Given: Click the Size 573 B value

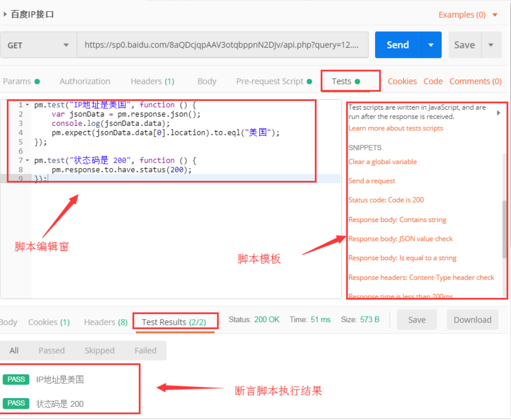Looking at the screenshot, I should (x=370, y=320).
